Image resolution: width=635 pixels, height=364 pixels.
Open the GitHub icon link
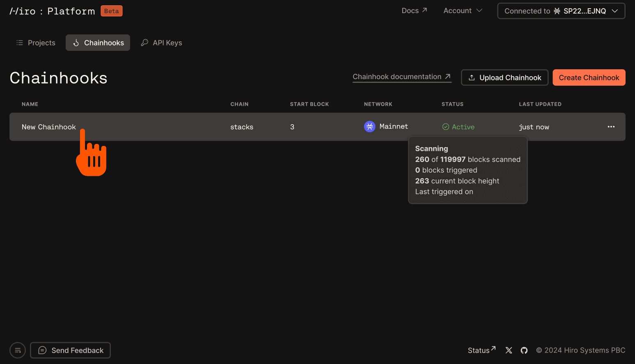pos(524,350)
